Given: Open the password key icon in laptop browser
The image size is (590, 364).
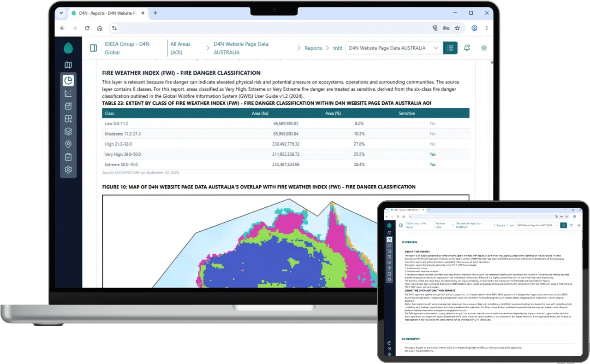Looking at the screenshot, I should click(x=446, y=28).
